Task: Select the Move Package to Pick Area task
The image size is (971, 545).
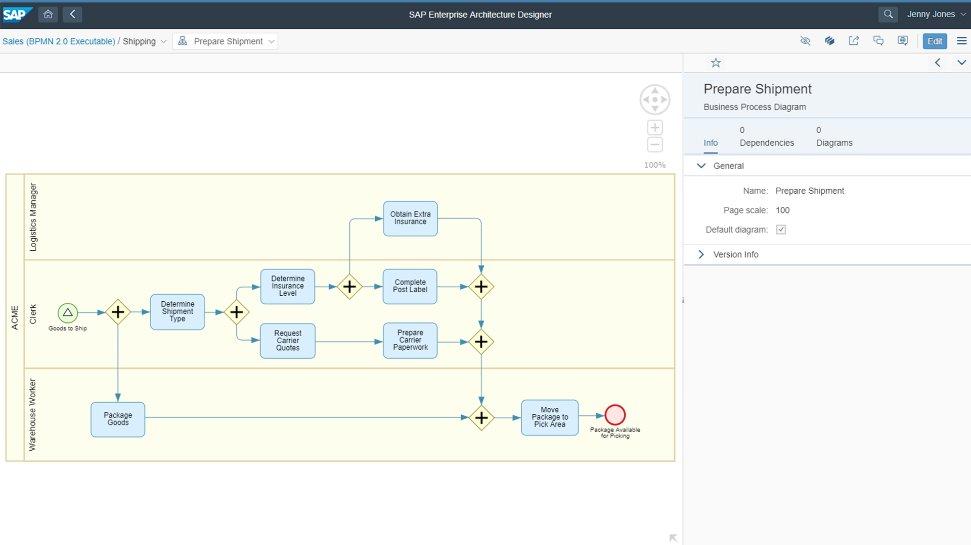Action: [x=549, y=417]
